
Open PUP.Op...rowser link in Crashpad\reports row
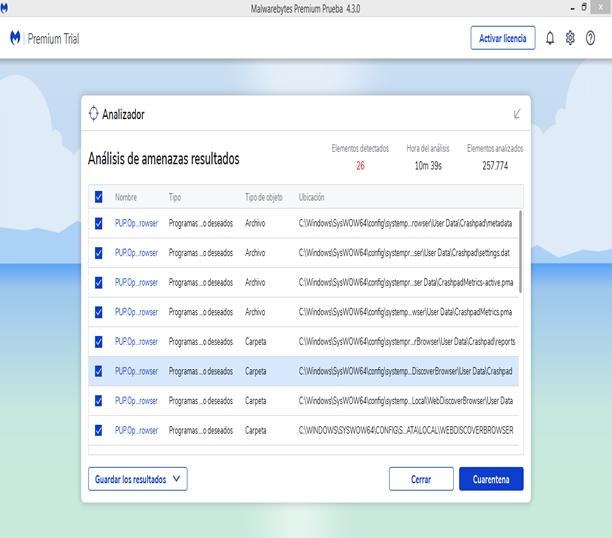pos(136,342)
